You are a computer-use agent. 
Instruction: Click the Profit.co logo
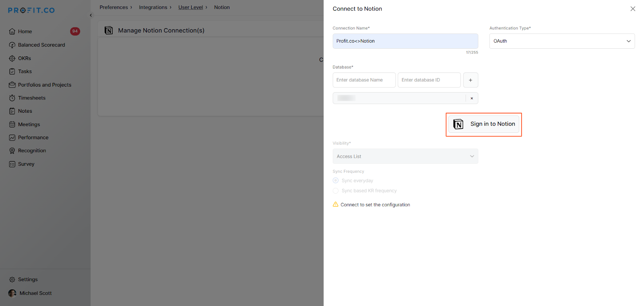click(x=31, y=10)
